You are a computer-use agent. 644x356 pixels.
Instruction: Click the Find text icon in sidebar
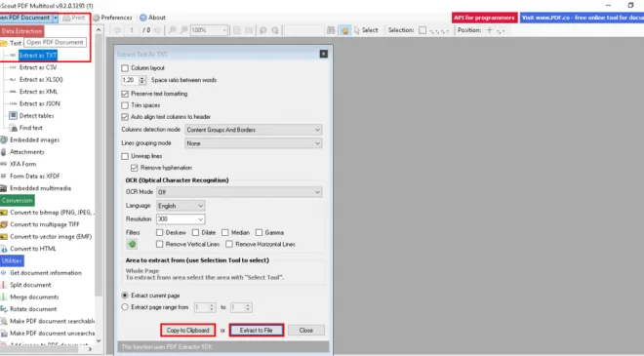(x=14, y=128)
